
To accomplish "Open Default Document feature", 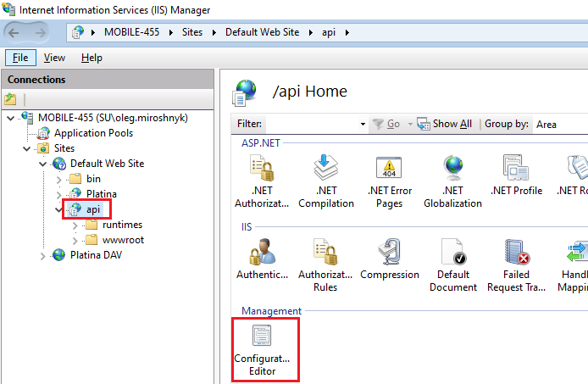I will coord(453,265).
